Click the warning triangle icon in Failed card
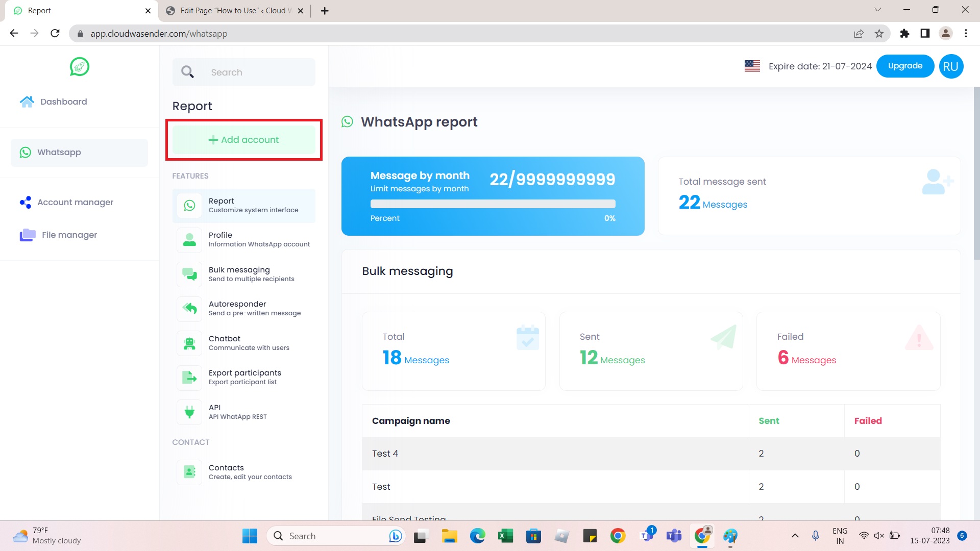Image resolution: width=980 pixels, height=551 pixels. [x=919, y=338]
